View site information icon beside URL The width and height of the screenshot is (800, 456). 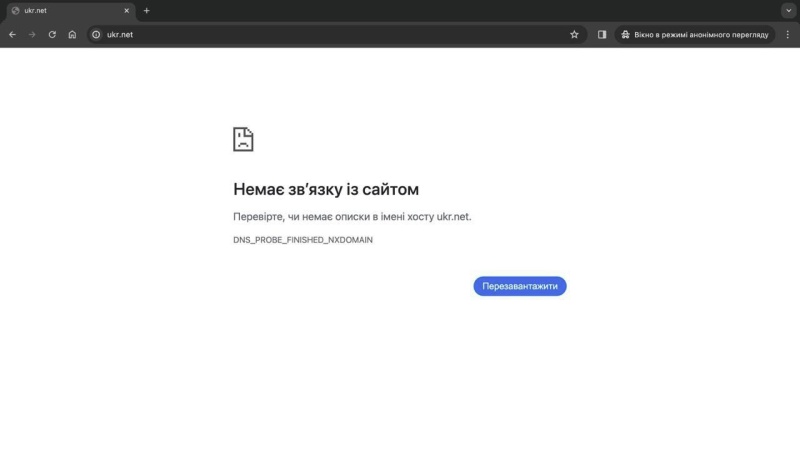97,34
